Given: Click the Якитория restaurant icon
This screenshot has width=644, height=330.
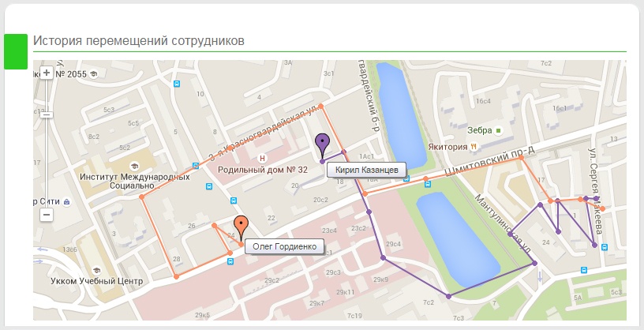Looking at the screenshot, I should click(474, 146).
